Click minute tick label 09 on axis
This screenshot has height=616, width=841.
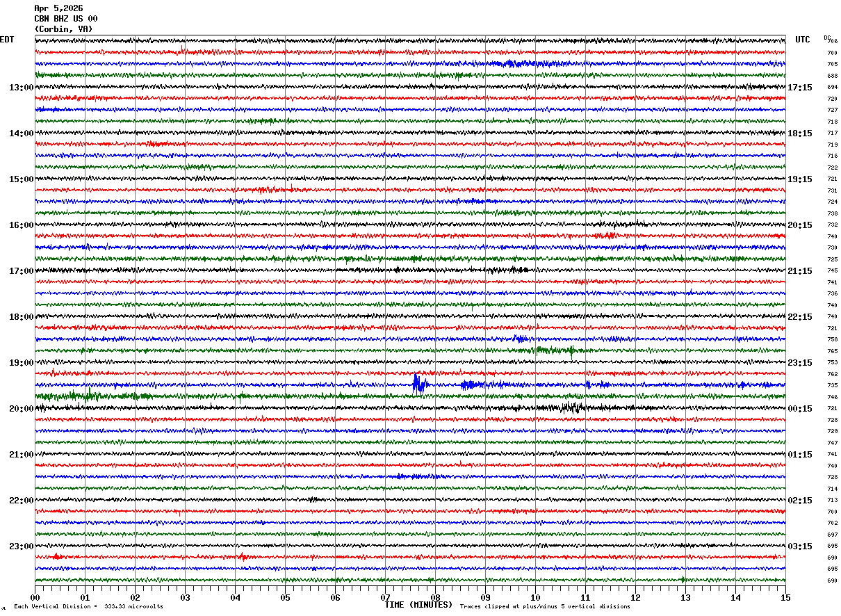(485, 597)
